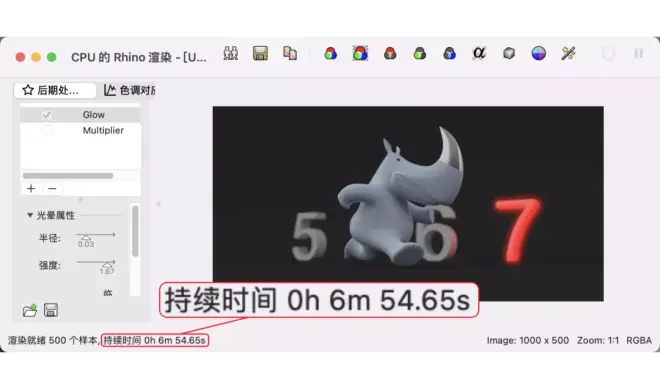
Task: Click the rendered rhino image preview
Action: [x=408, y=203]
